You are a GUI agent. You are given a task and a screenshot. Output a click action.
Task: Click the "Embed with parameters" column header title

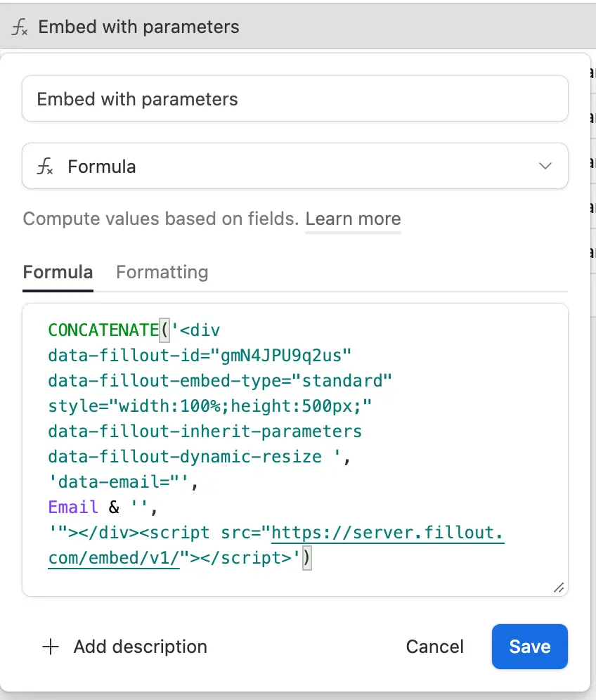point(138,27)
